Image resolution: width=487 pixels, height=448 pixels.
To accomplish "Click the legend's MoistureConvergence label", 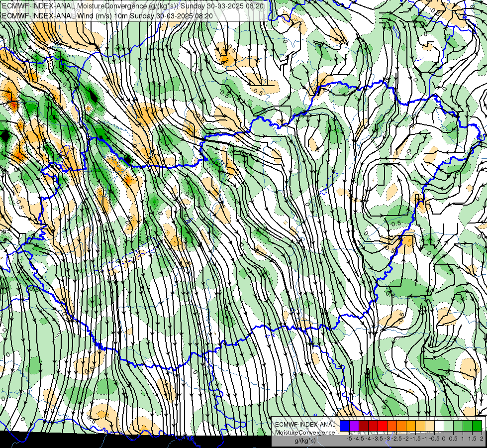I will tap(305, 433).
